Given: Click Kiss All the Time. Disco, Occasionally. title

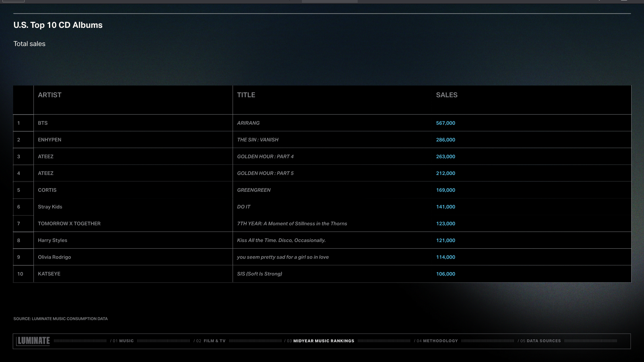Looking at the screenshot, I should 281,240.
